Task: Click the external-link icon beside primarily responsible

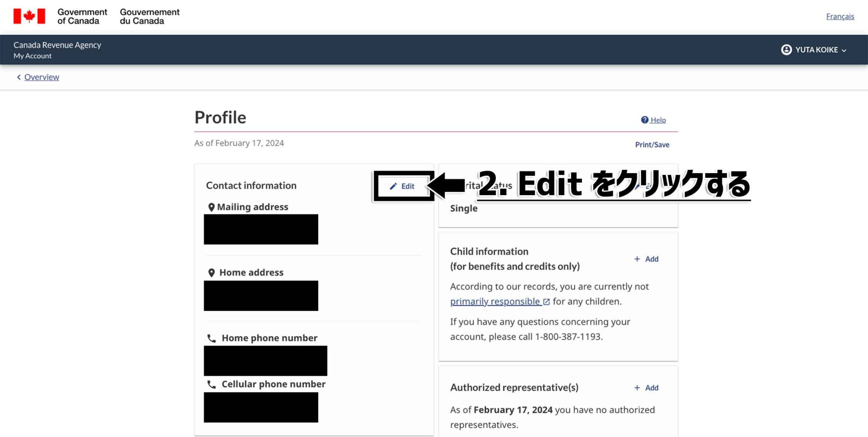Action: click(547, 301)
